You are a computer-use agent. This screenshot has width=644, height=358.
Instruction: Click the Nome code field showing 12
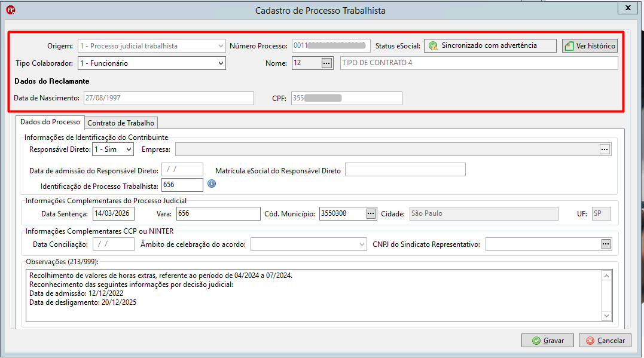tap(306, 63)
